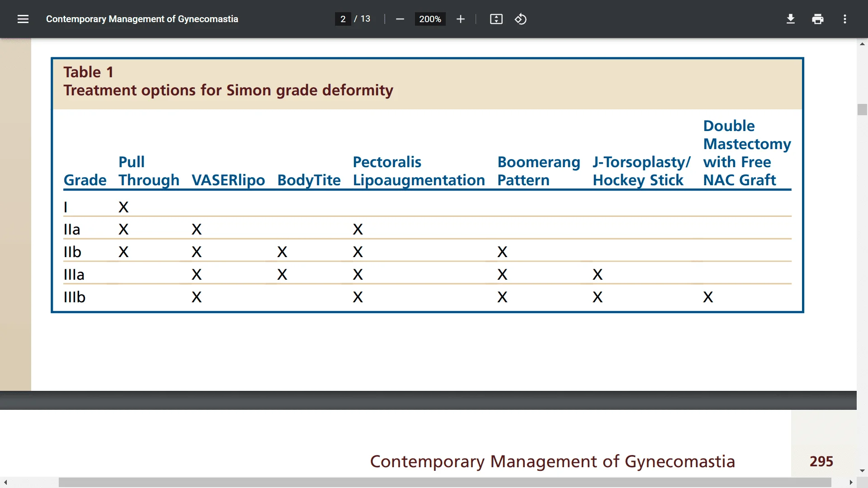Click the 'Boomerang Pattern' column header
The width and height of the screenshot is (868, 488).
coord(538,171)
